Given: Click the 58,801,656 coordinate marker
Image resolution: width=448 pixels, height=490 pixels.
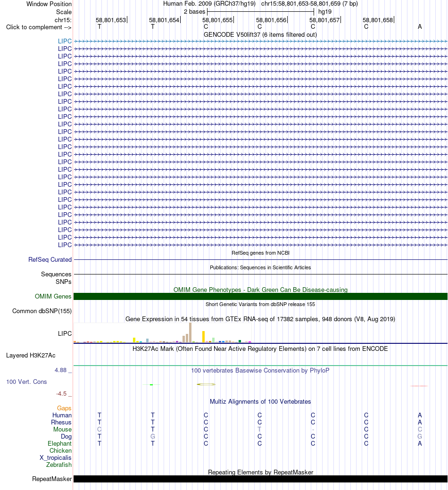Looking at the screenshot, I should click(272, 20).
